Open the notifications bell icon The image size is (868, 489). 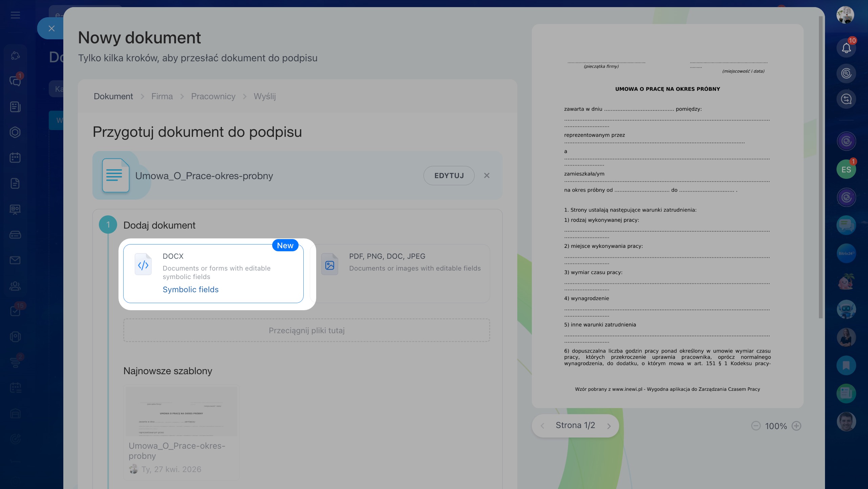pos(846,48)
